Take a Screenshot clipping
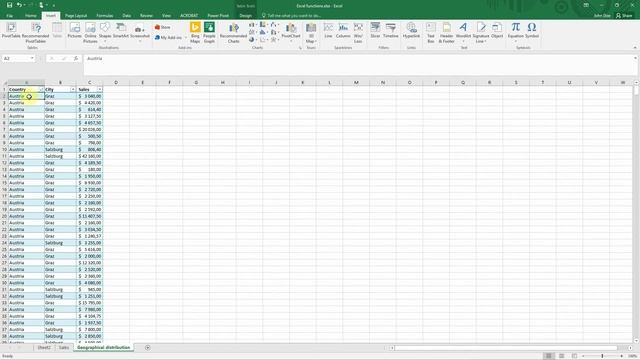 click(x=140, y=32)
